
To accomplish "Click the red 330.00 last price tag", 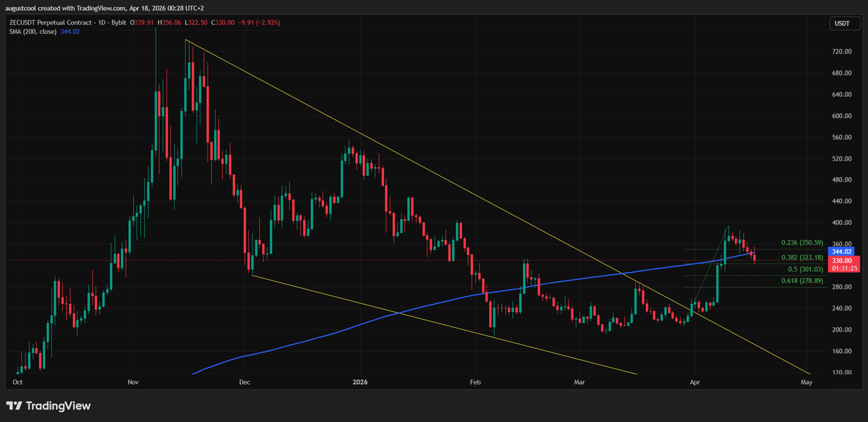I will (843, 260).
